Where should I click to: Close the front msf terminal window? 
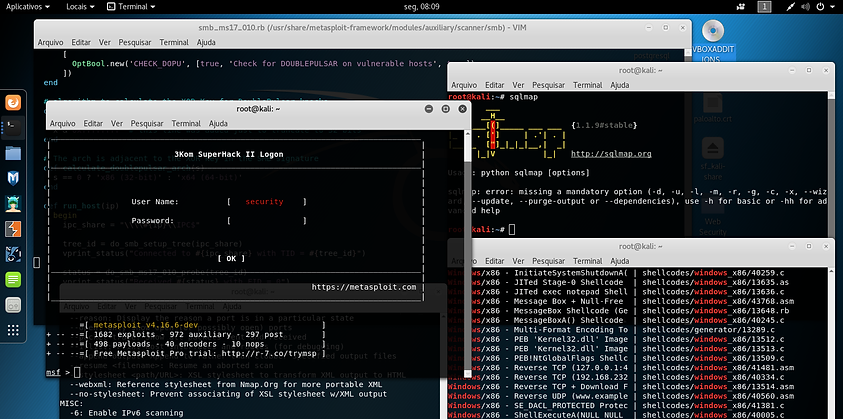462,109
